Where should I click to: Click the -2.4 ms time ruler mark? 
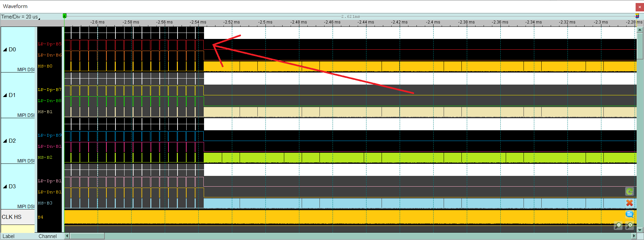[x=433, y=22]
